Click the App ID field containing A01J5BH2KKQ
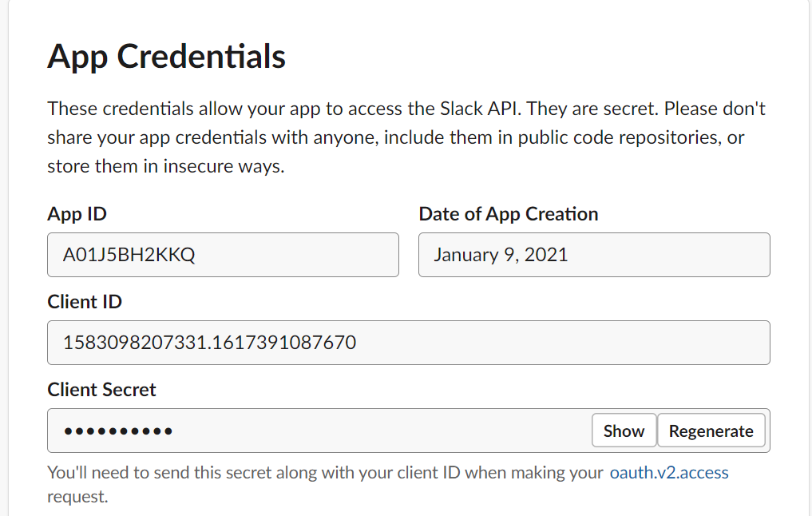812x516 pixels. tap(223, 255)
